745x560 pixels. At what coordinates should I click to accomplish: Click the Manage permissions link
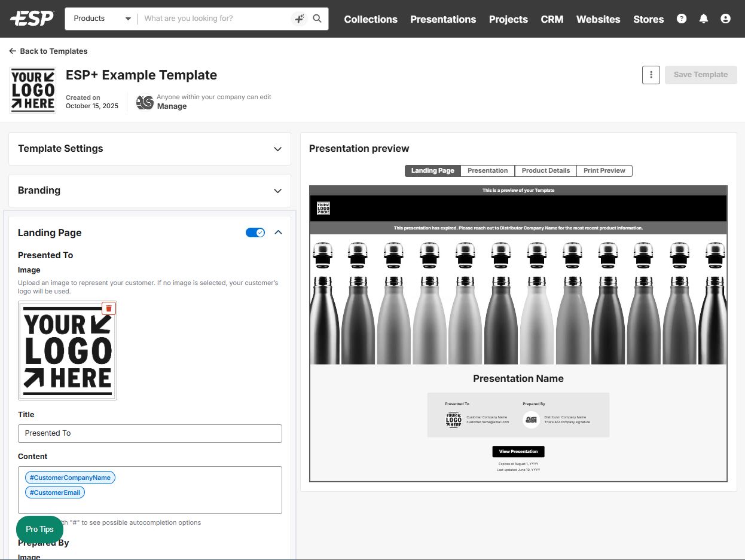pyautogui.click(x=172, y=106)
